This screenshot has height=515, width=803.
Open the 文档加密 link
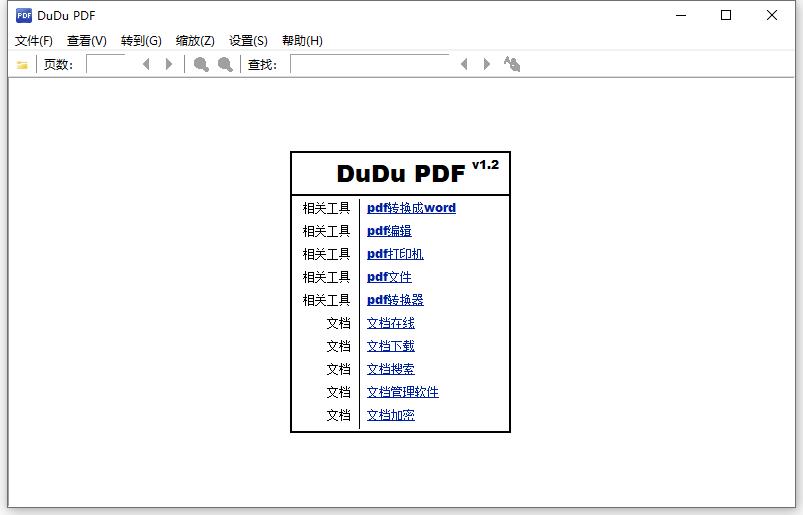click(391, 415)
